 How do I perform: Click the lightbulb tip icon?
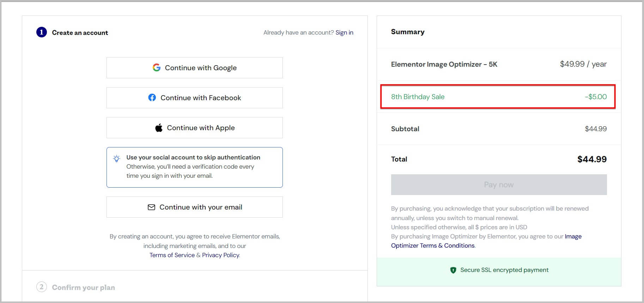point(116,158)
